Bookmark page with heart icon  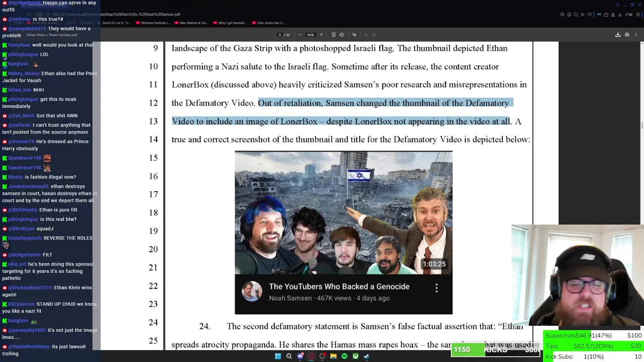click(x=590, y=15)
